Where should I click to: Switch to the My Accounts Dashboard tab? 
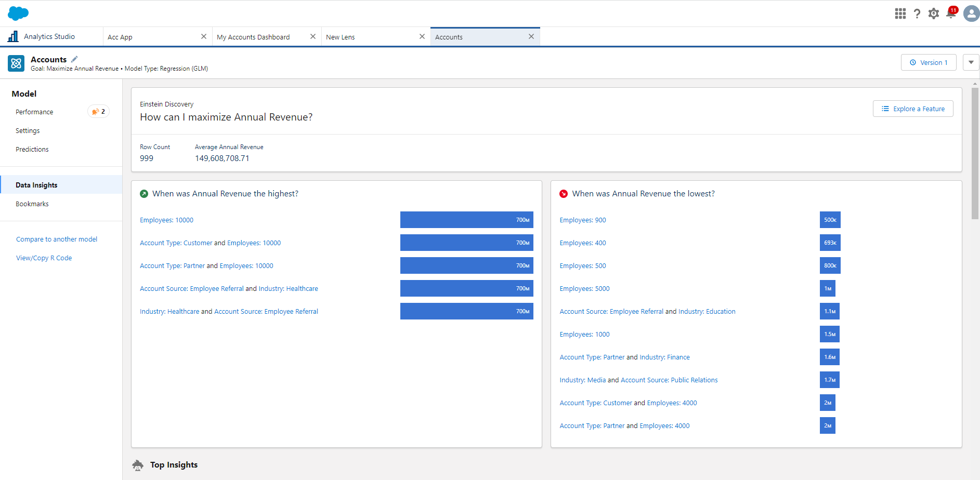[253, 36]
